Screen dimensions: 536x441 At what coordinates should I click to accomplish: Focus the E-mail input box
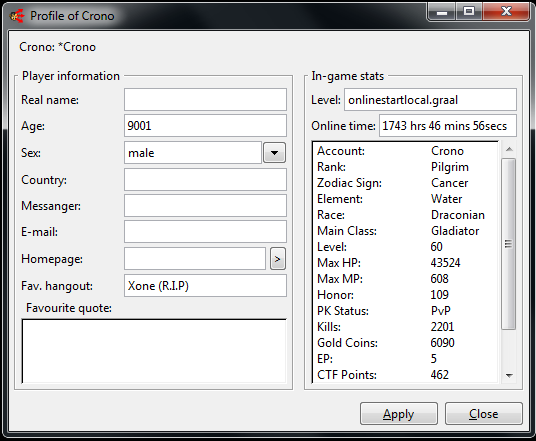[205, 231]
